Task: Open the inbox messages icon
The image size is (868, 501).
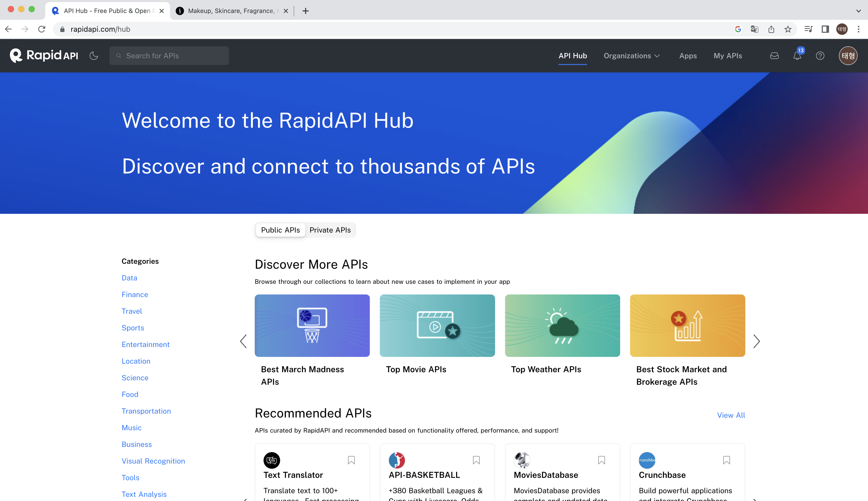Action: 774,56
